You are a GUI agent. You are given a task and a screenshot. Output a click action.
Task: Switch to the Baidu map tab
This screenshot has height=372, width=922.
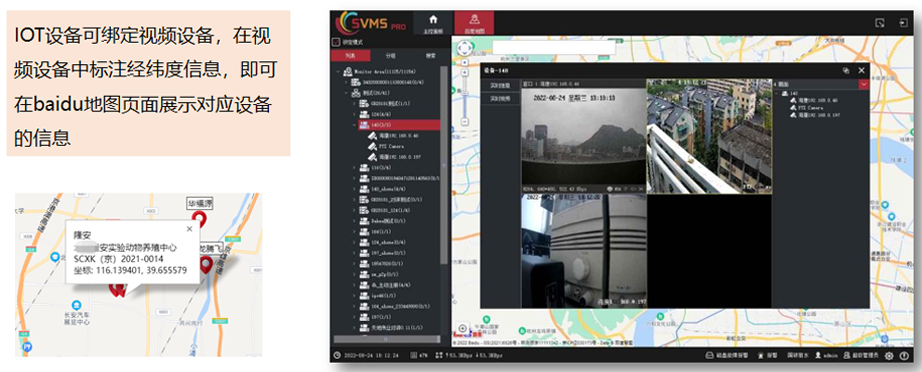474,23
